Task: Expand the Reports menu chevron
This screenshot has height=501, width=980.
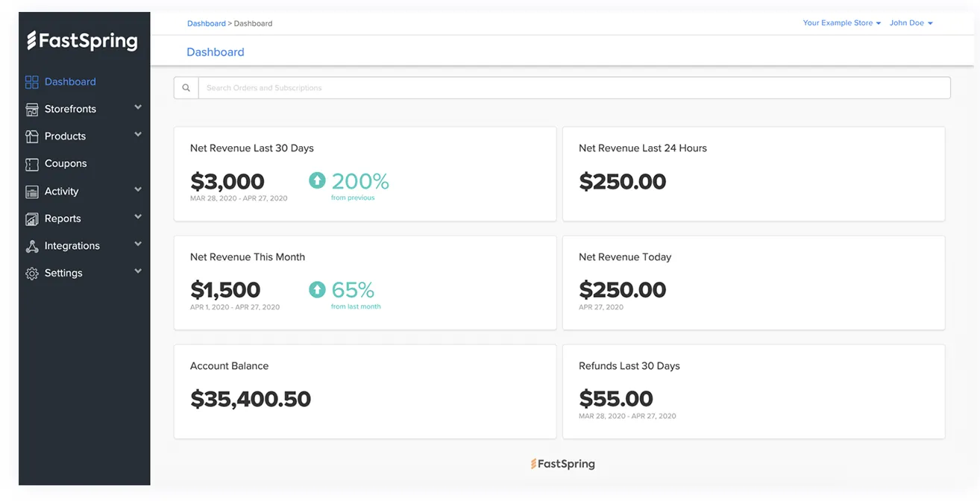Action: pos(138,217)
